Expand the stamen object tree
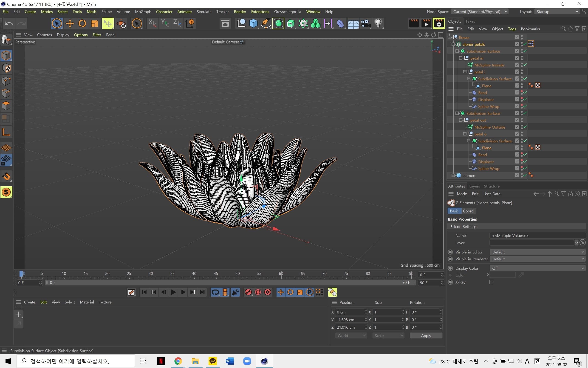This screenshot has width=588, height=368. (453, 175)
